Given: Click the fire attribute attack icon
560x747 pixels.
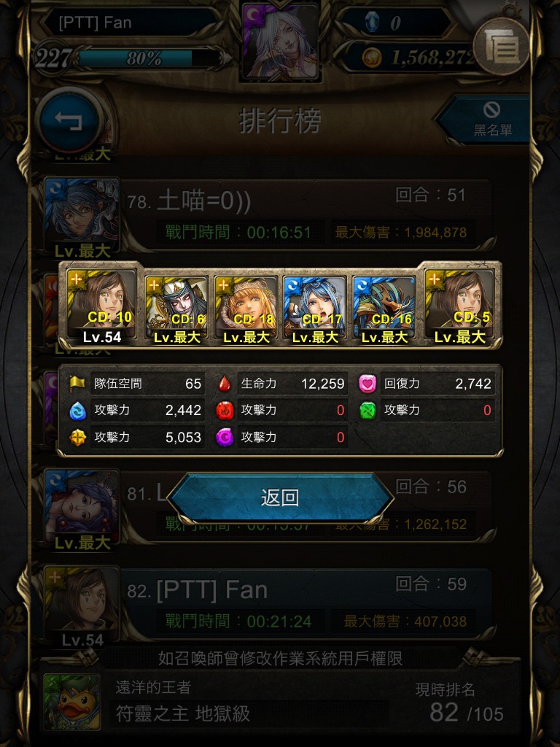Looking at the screenshot, I should [x=225, y=410].
